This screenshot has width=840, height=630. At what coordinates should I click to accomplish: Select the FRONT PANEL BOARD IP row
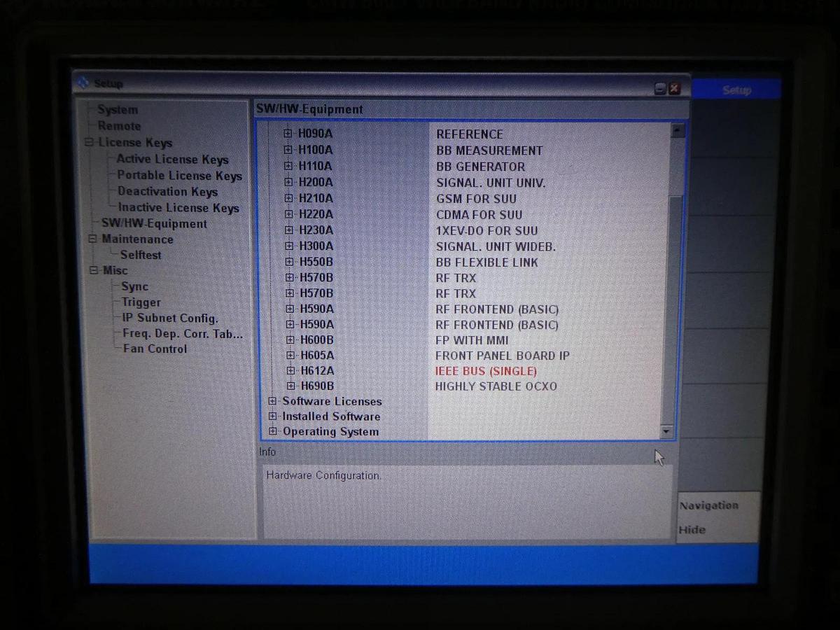point(503,356)
